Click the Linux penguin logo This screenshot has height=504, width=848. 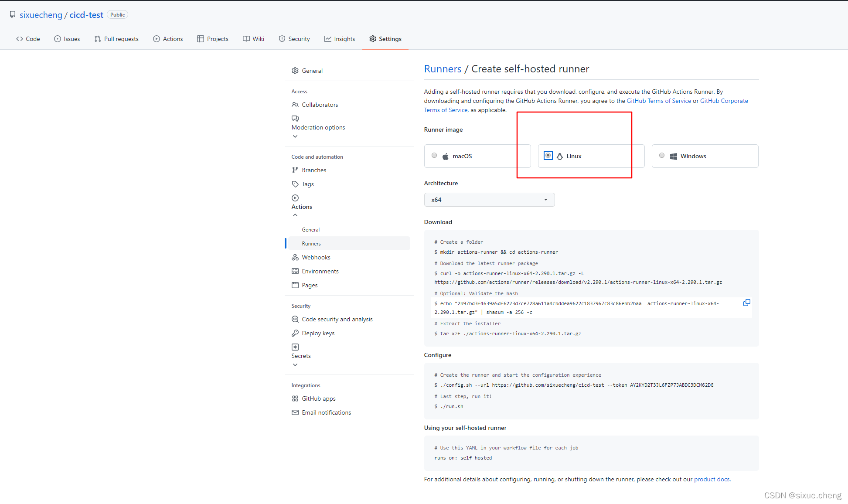tap(560, 156)
